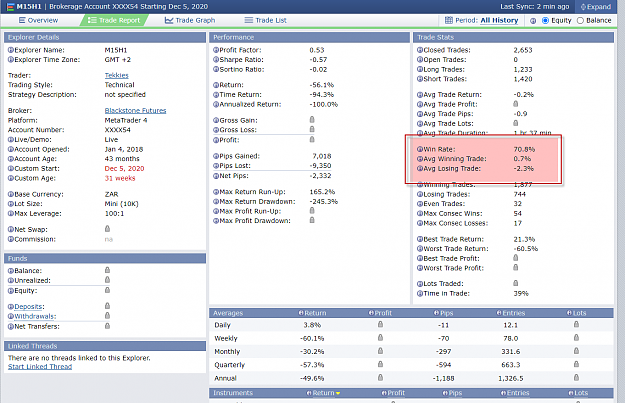Click the help icon left of Equity radio
Screen dimensions: 625x403
click(533, 21)
